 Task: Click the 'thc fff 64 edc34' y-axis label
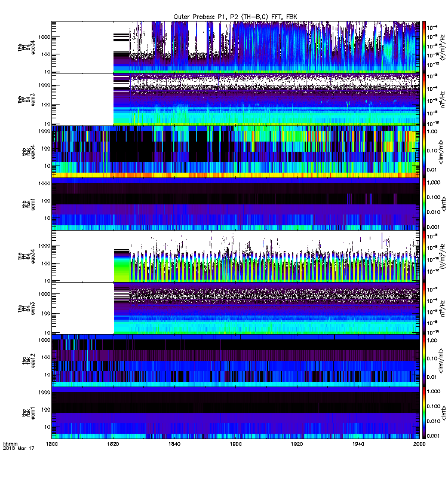click(26, 256)
